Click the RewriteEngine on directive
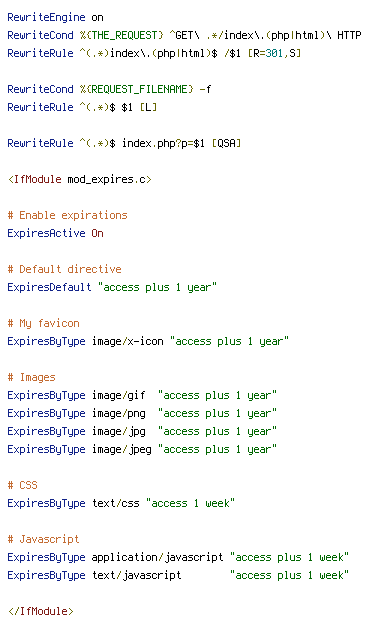 point(55,18)
